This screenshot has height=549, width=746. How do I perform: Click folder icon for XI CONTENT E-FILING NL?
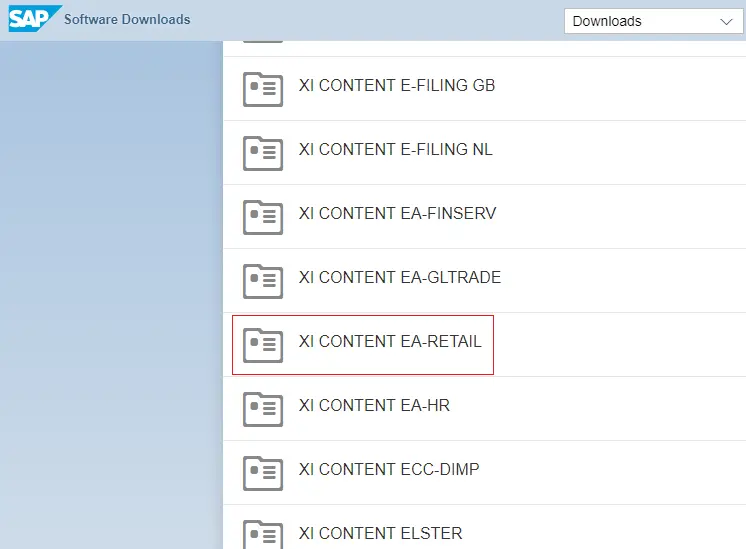pos(263,153)
